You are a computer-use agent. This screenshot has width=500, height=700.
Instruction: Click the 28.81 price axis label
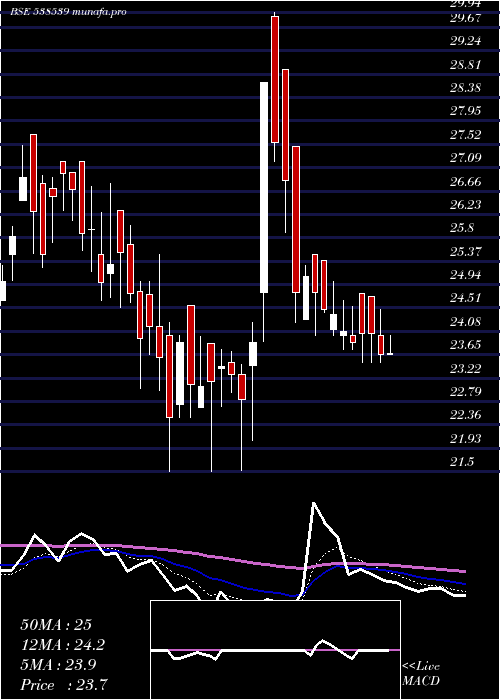coord(466,64)
